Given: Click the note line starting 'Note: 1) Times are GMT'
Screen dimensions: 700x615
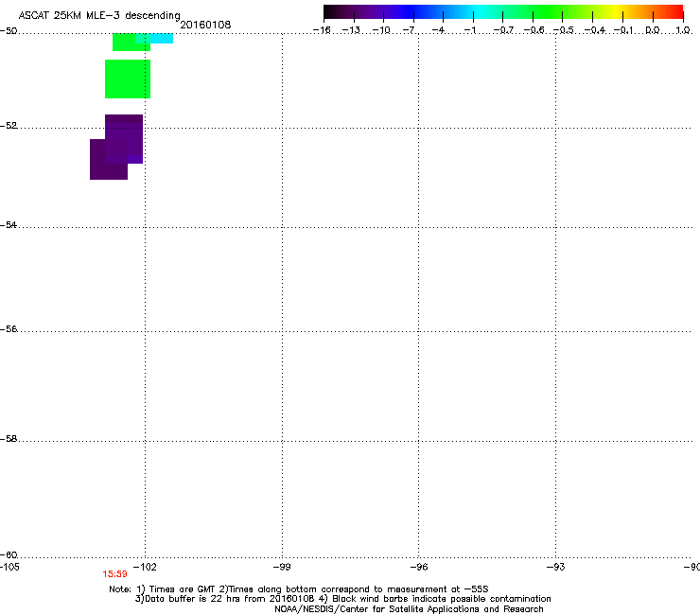Looking at the screenshot, I should [299, 589].
